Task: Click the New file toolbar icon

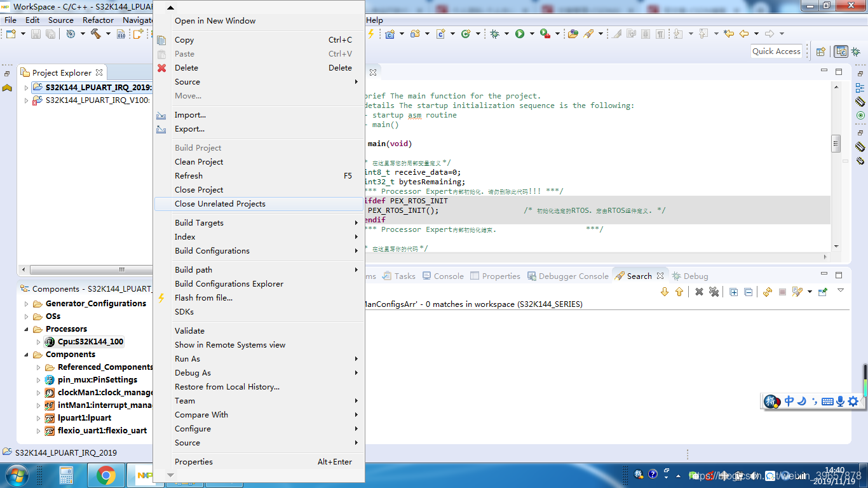Action: click(x=11, y=34)
